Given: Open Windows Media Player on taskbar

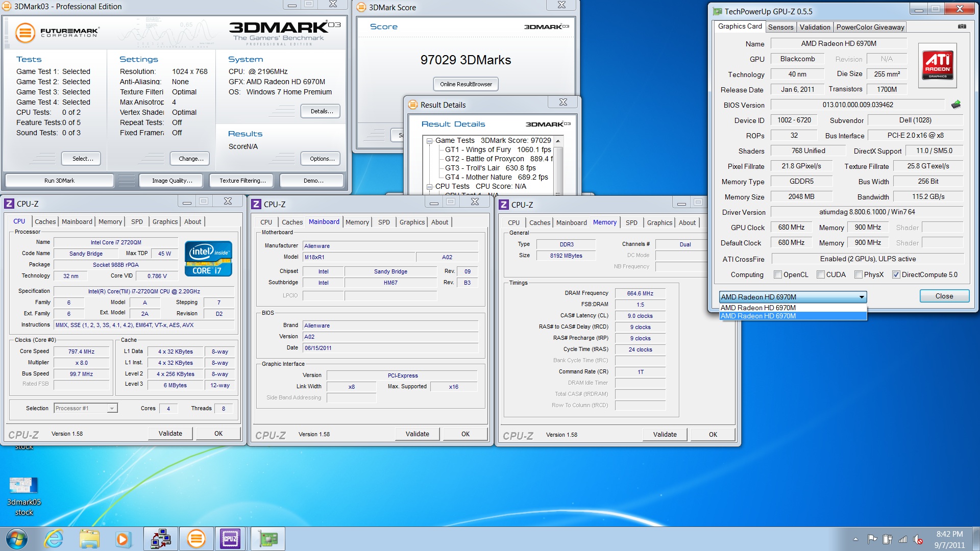Looking at the screenshot, I should pos(122,539).
